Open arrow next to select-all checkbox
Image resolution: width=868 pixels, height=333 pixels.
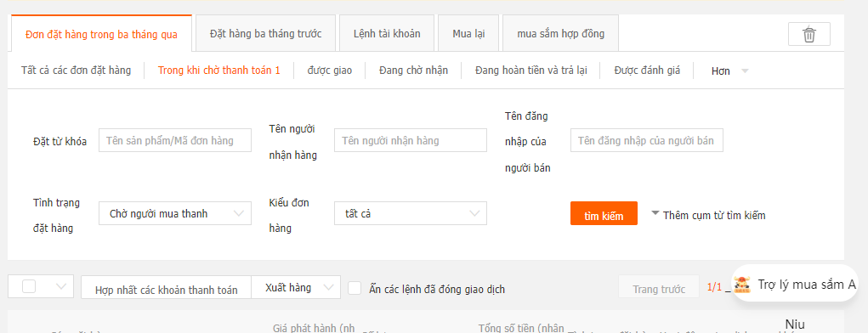click(x=61, y=286)
